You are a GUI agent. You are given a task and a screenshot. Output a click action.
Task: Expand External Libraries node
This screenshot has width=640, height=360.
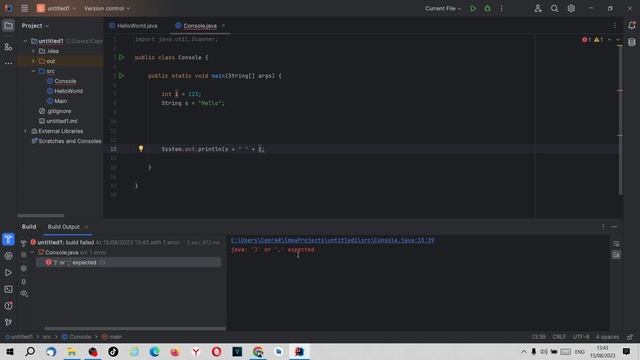25,131
